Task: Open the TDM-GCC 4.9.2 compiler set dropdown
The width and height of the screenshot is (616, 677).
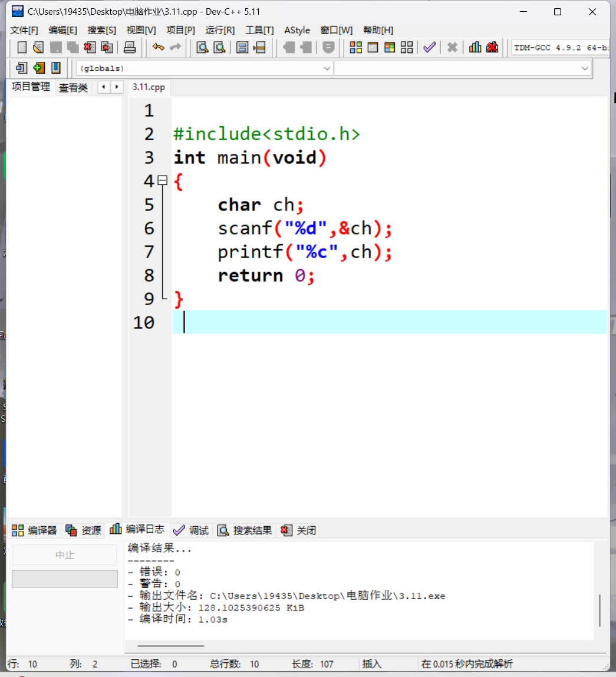Action: click(x=561, y=48)
